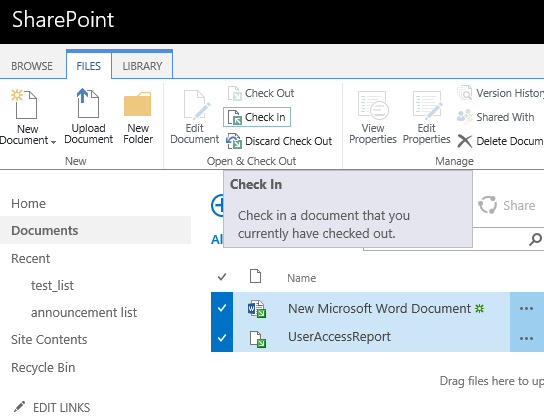The image size is (544, 418).
Task: Uncheck the New Microsoft Word Document row
Action: click(x=222, y=308)
